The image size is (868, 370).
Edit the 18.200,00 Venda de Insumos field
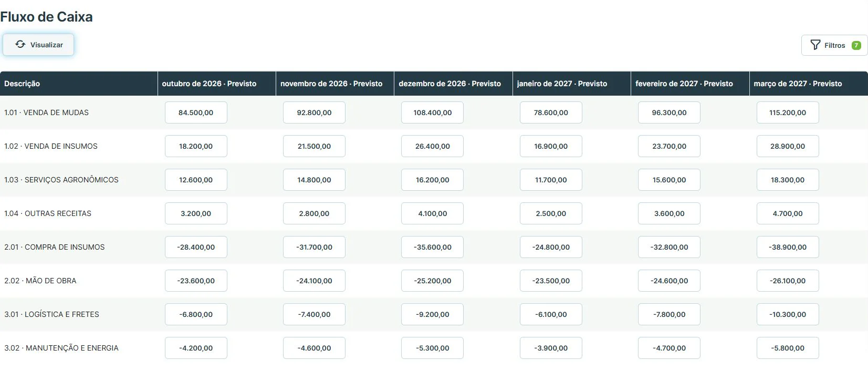coord(196,146)
